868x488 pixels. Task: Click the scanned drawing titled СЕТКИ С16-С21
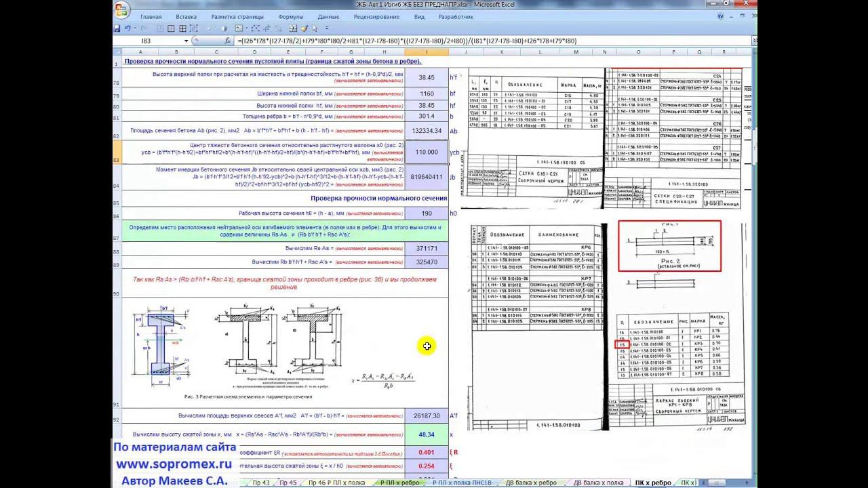click(x=531, y=136)
